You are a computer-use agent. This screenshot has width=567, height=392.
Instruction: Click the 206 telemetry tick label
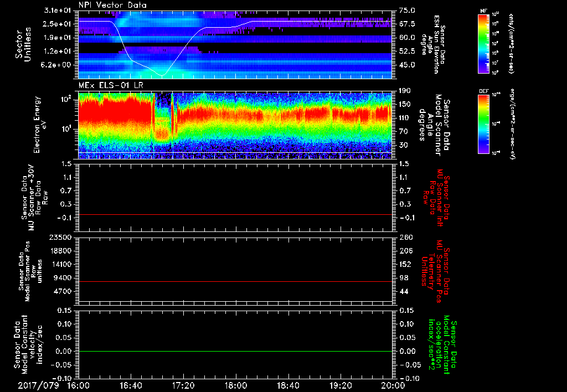(x=405, y=251)
